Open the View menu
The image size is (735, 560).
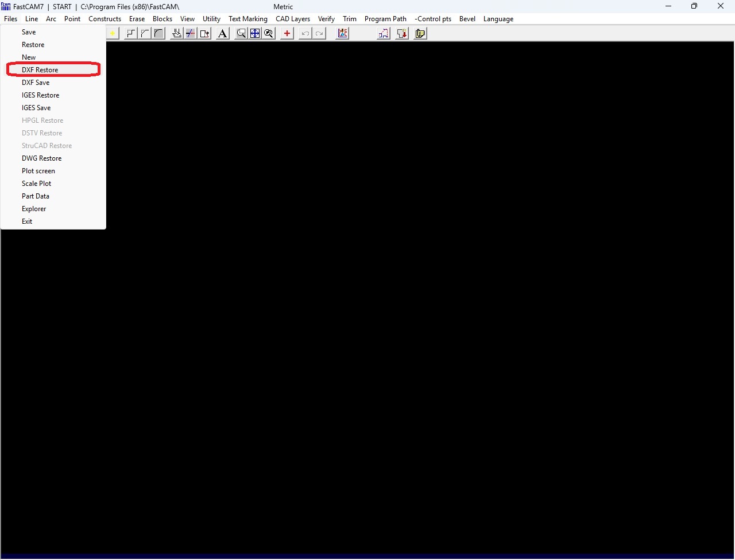pos(187,19)
